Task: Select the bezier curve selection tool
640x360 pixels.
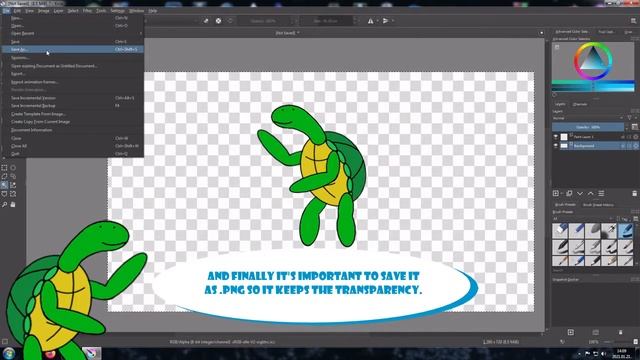Action: (x=4, y=194)
